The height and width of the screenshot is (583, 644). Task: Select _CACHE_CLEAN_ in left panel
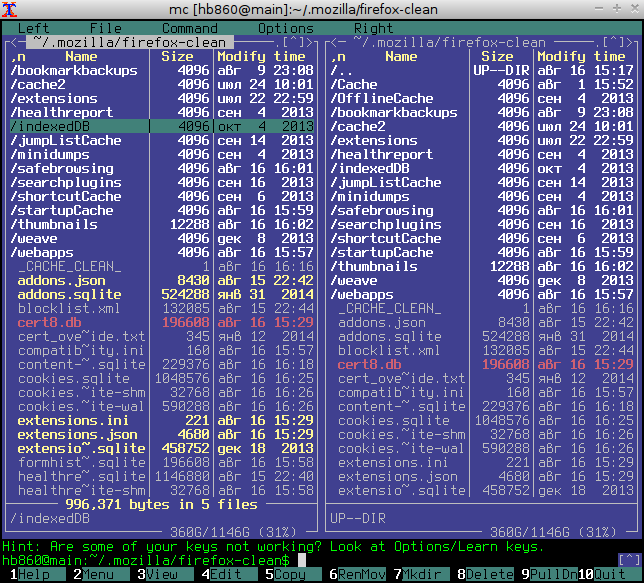pos(162,266)
